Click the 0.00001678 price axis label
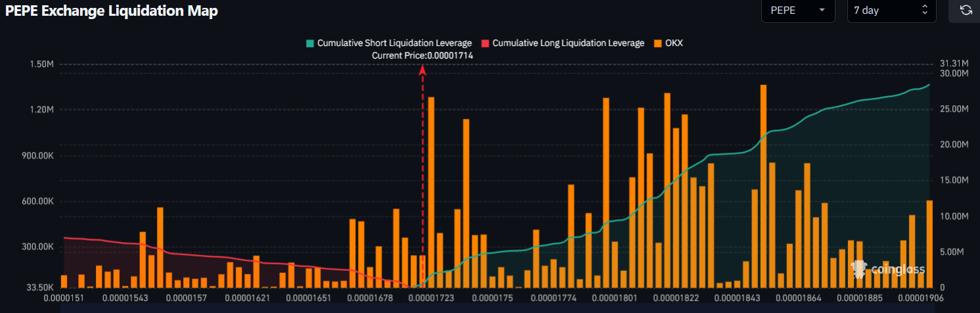The width and height of the screenshot is (980, 313). pyautogui.click(x=370, y=299)
